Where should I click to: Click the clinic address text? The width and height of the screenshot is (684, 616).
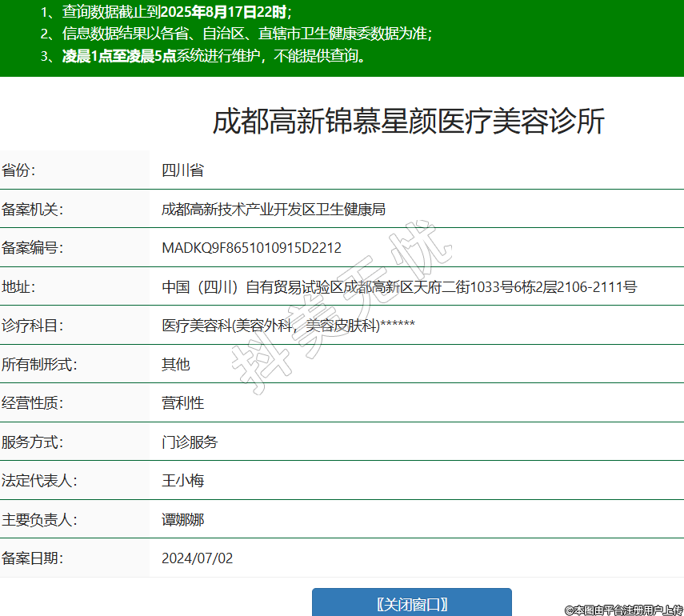pos(398,287)
